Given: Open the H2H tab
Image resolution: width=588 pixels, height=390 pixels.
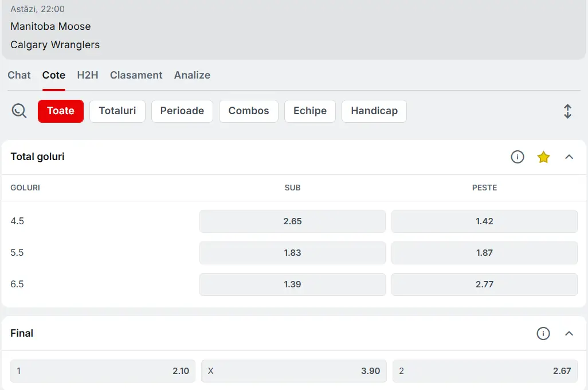Looking at the screenshot, I should tap(88, 75).
